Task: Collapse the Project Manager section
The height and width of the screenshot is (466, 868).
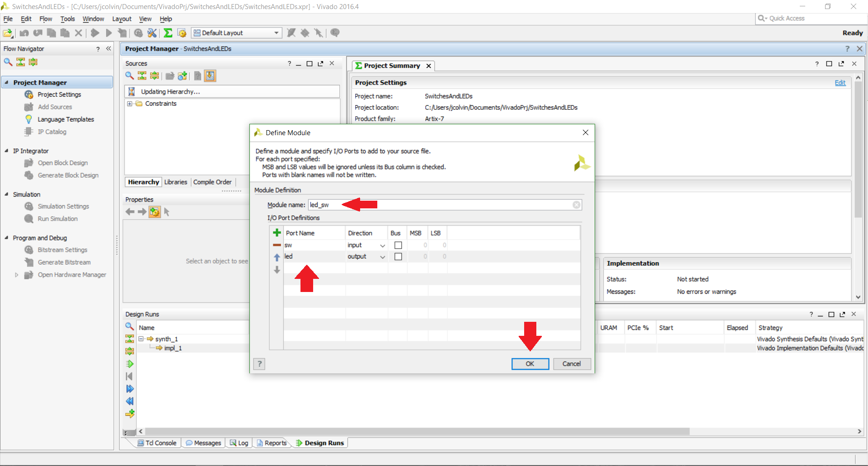Action: tap(6, 82)
